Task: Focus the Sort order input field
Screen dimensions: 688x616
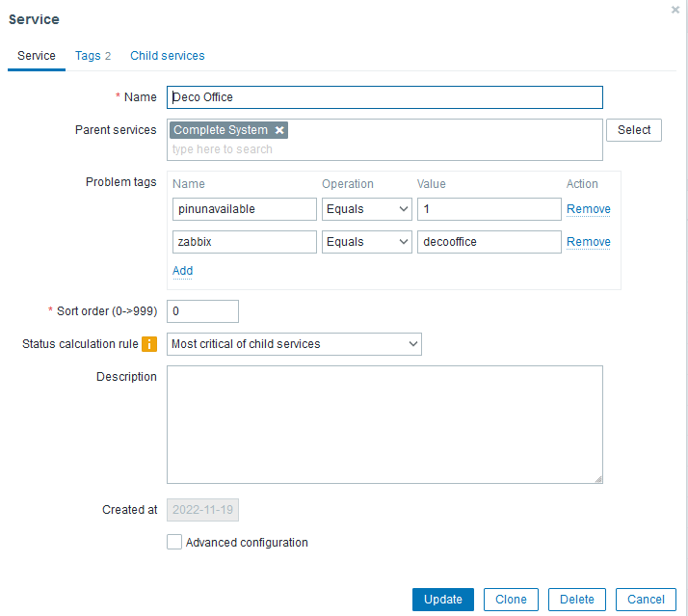Action: [202, 311]
